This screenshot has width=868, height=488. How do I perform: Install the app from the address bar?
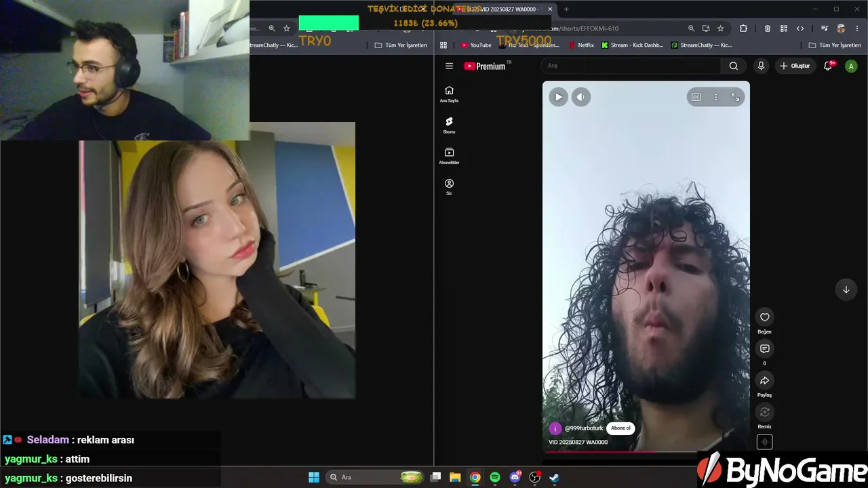tap(706, 28)
